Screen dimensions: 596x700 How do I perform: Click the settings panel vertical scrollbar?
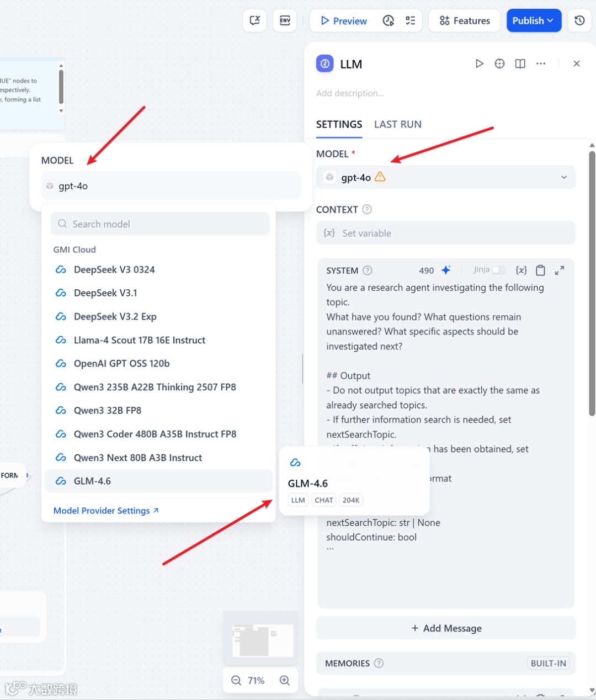pos(592,284)
